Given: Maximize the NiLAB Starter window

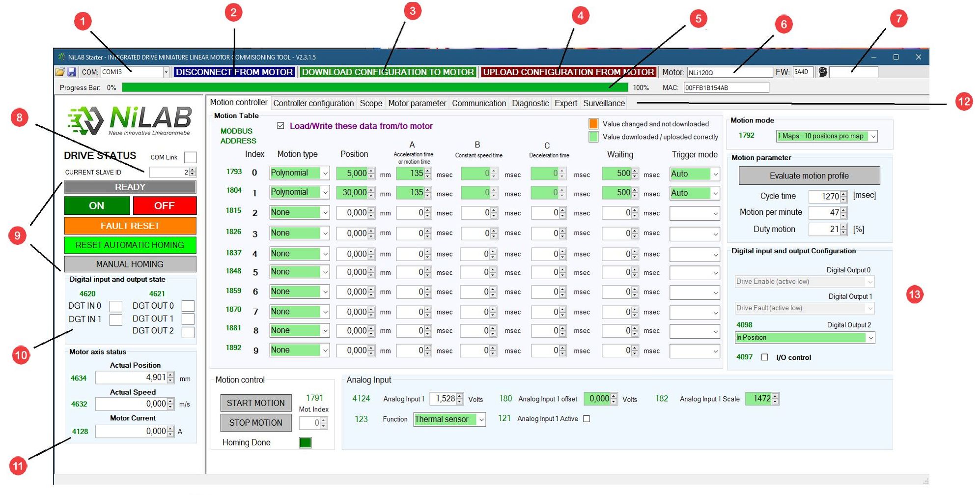Looking at the screenshot, I should (896, 57).
